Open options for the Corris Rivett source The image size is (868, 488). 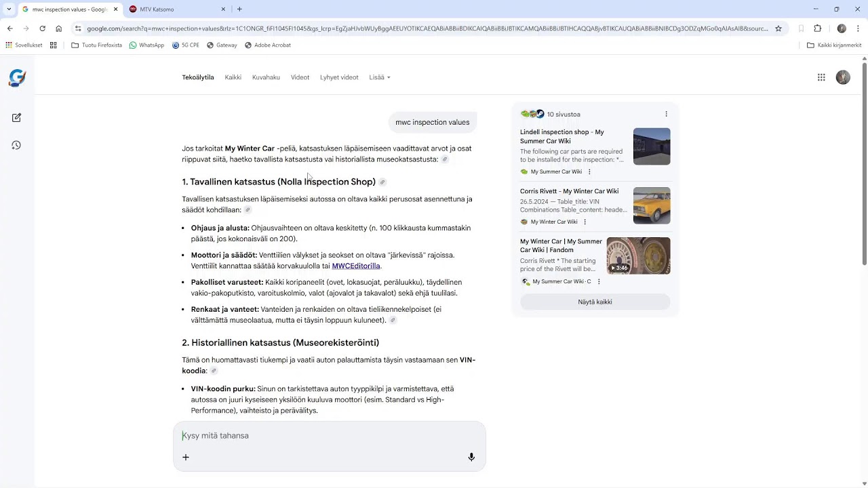click(585, 222)
